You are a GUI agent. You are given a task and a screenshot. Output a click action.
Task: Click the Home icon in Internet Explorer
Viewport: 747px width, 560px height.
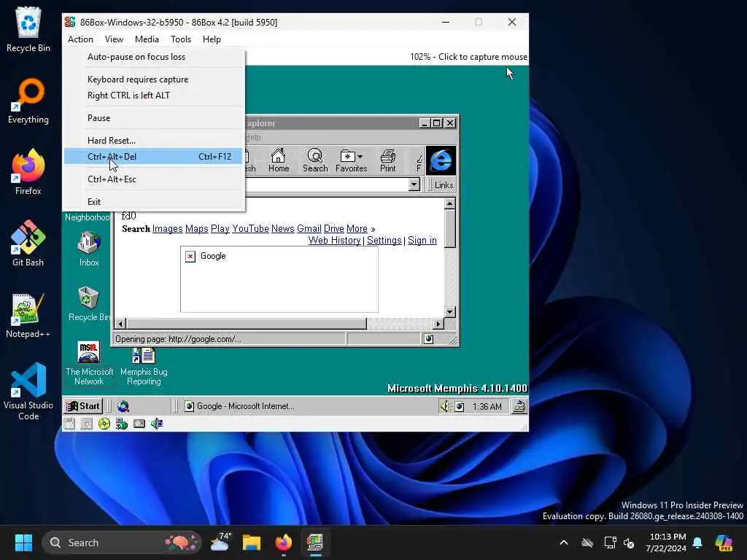pos(278,160)
